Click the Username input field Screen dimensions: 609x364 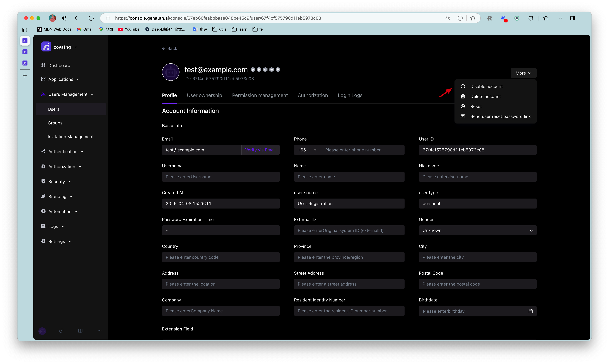[x=221, y=177]
